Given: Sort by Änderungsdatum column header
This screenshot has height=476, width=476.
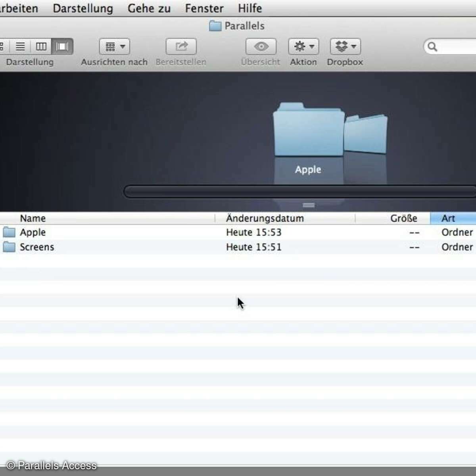Looking at the screenshot, I should click(265, 218).
